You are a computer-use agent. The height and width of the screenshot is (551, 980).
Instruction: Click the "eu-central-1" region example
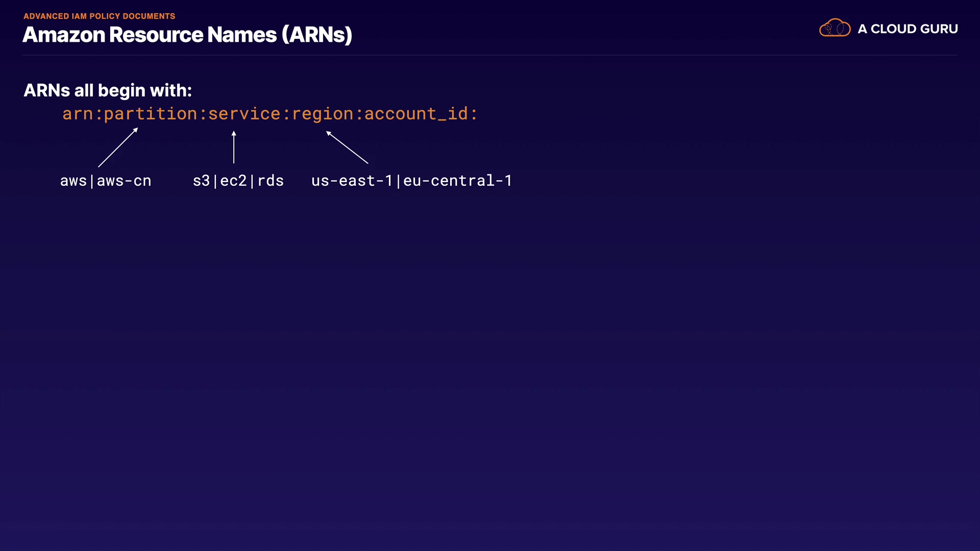pos(457,181)
